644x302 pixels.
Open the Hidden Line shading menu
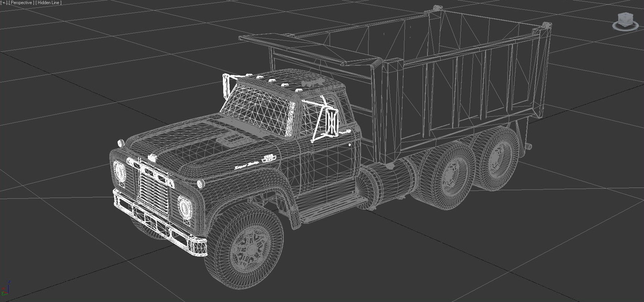(x=49, y=3)
